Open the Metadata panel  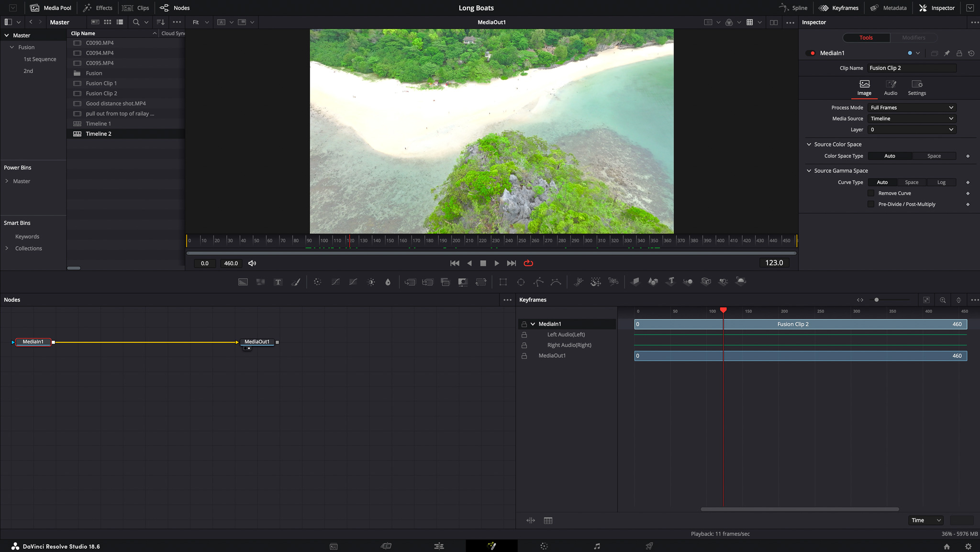coord(888,8)
